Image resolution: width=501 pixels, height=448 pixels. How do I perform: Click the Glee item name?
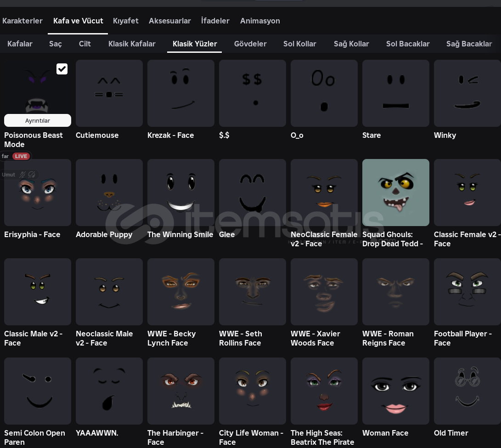point(226,234)
